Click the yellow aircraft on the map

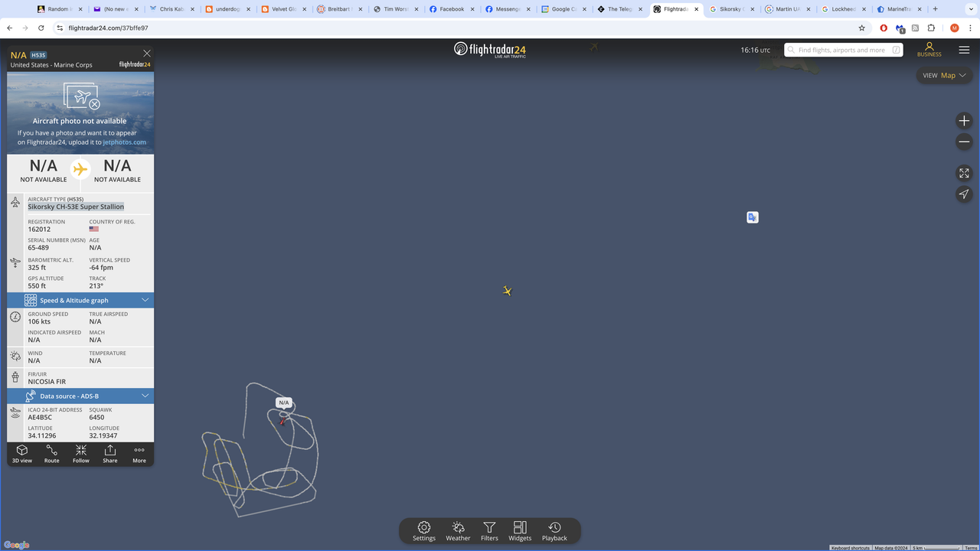pos(507,291)
